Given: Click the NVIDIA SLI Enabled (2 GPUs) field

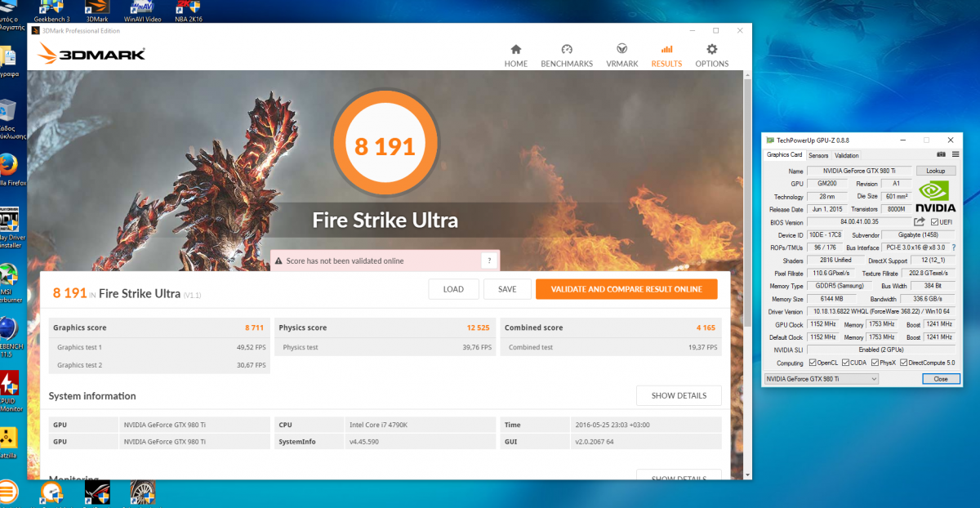Looking at the screenshot, I should pyautogui.click(x=881, y=350).
